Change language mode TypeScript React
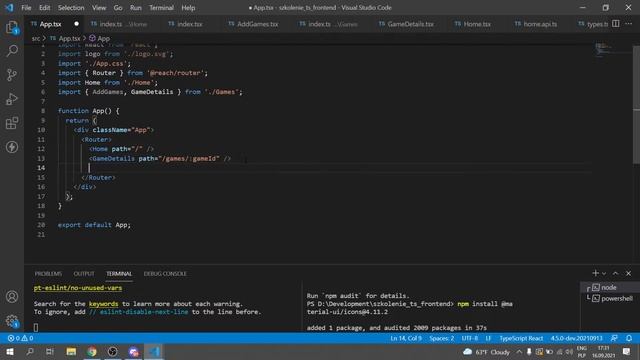The width and height of the screenshot is (640, 360). tap(521, 338)
